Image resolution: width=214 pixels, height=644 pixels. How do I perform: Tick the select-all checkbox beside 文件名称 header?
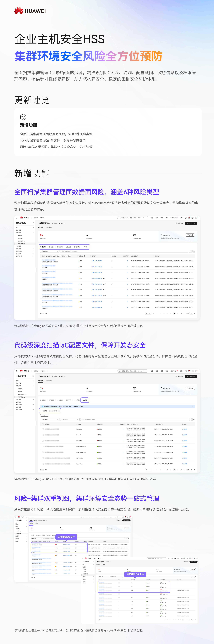tap(43, 424)
